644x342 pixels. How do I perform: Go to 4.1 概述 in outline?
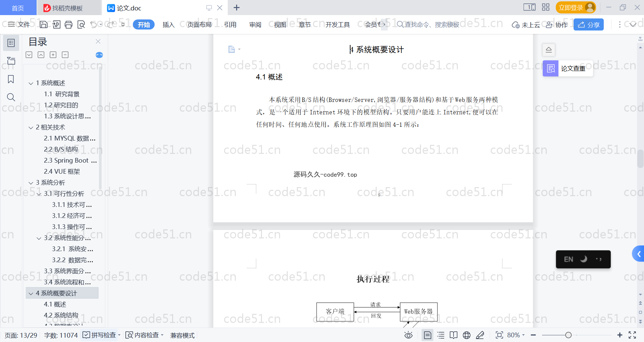55,304
